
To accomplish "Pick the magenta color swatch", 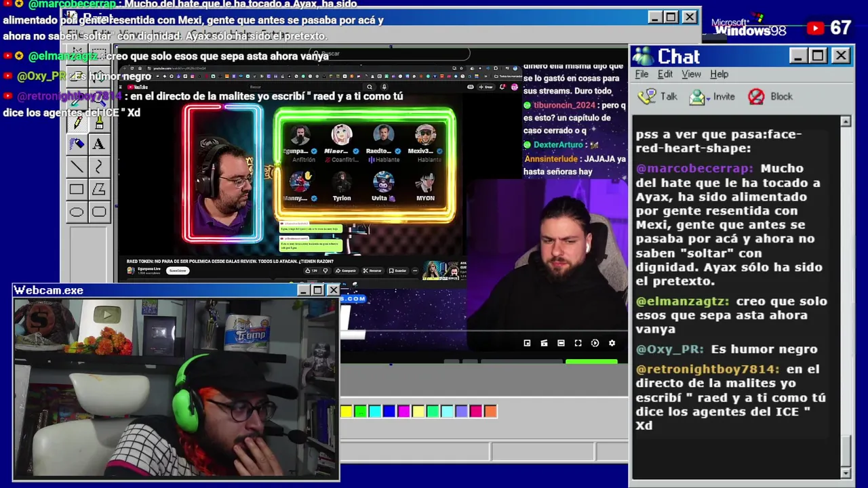I will (404, 411).
